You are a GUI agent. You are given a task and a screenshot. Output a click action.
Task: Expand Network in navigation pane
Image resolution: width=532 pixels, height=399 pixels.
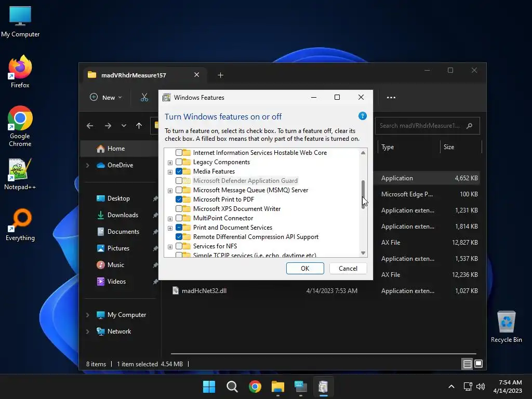(87, 331)
